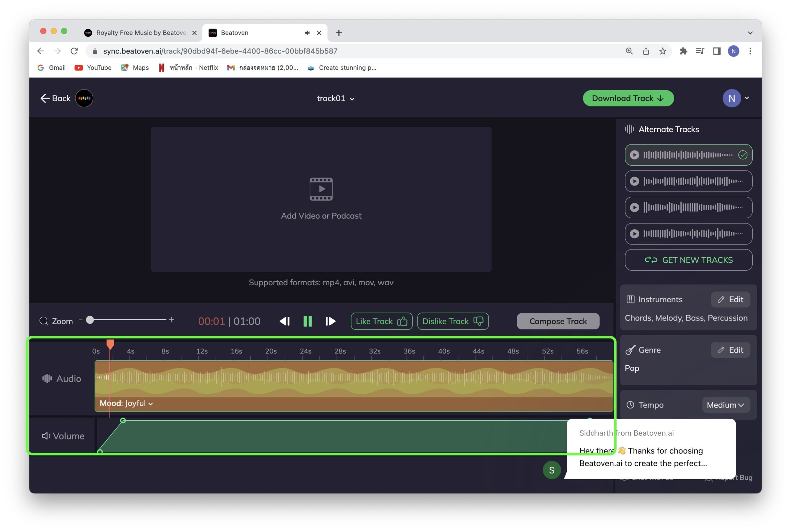Skip forward with the next-track icon

coord(330,321)
